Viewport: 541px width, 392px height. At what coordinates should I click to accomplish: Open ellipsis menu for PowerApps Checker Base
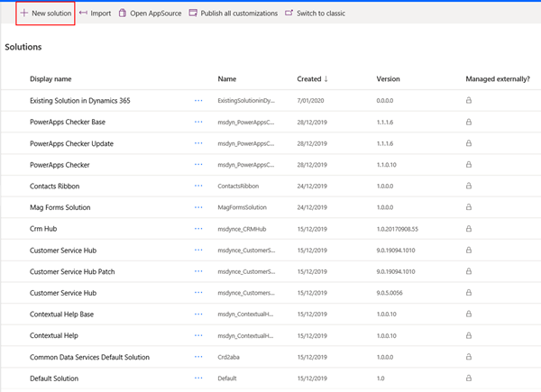pos(198,123)
